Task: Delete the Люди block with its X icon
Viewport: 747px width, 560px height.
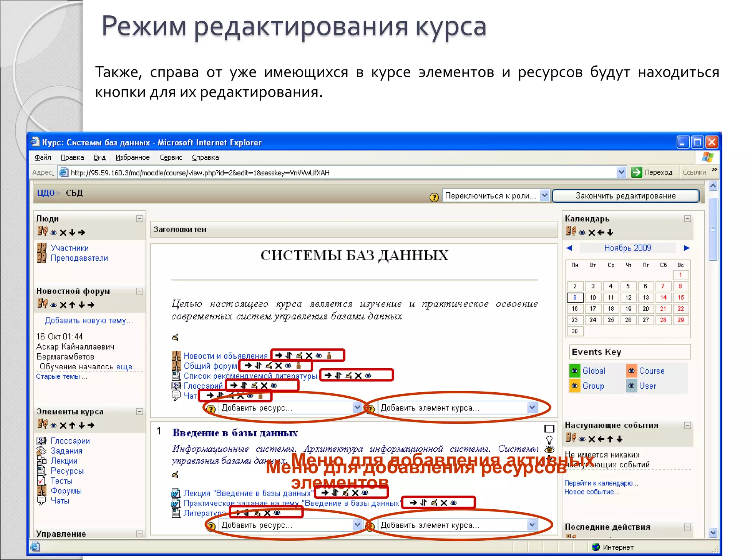Action: pos(63,233)
